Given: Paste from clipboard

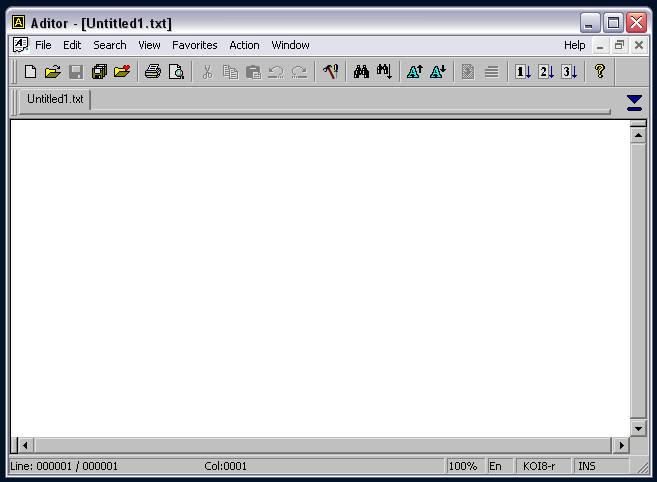Looking at the screenshot, I should click(253, 72).
